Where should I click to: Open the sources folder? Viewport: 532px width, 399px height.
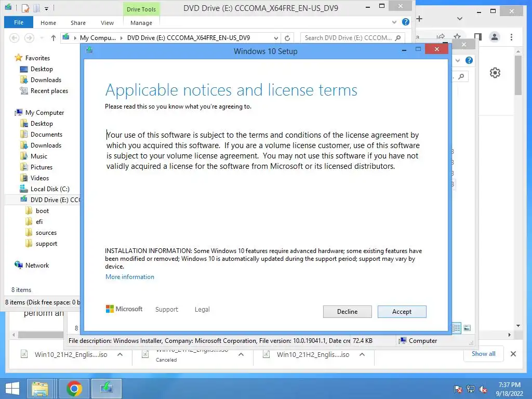46,233
